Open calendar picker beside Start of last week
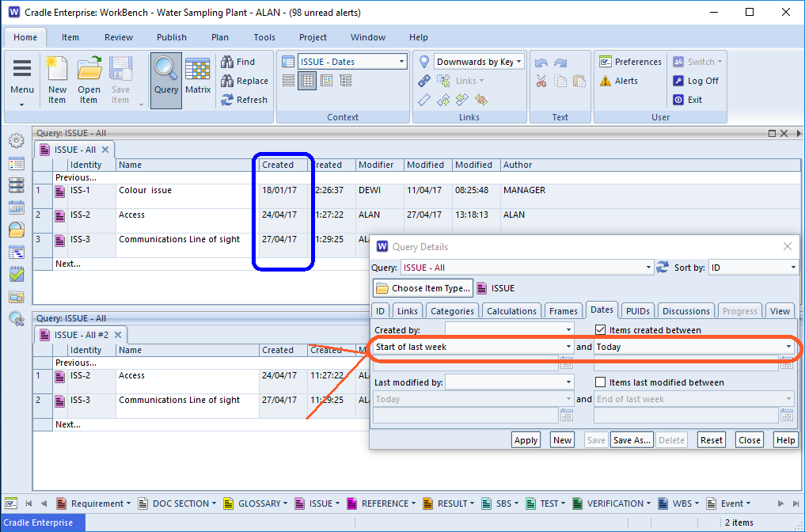 pos(566,363)
